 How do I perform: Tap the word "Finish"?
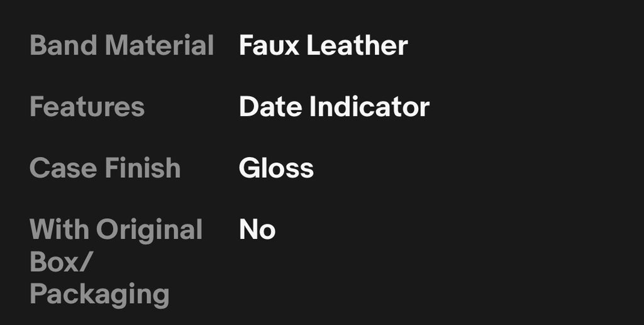(x=143, y=168)
